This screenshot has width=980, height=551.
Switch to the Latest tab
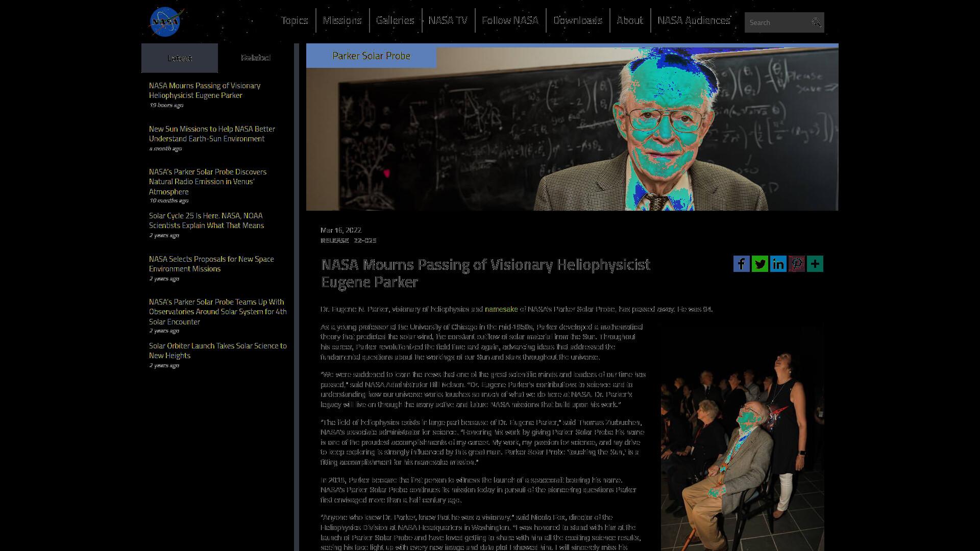180,58
